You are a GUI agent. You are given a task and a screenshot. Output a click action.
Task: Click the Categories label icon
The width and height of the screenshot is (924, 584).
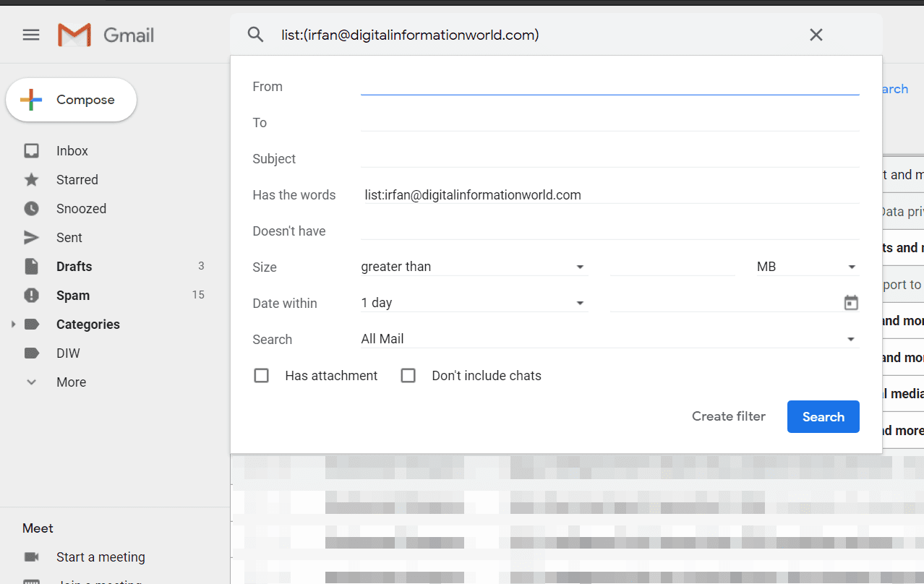[x=31, y=325]
